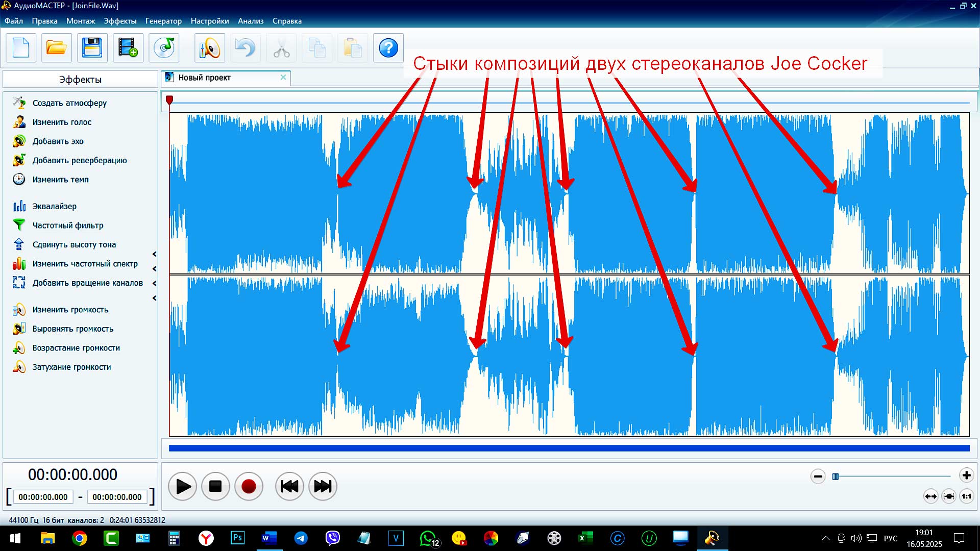Open the Анализ menu
Viewport: 980px width, 551px height.
tap(251, 21)
